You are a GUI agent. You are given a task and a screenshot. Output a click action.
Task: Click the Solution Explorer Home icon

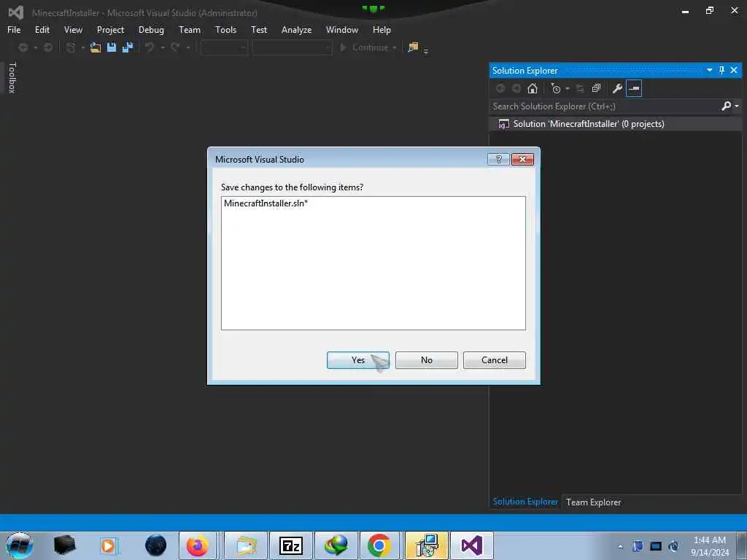(533, 88)
